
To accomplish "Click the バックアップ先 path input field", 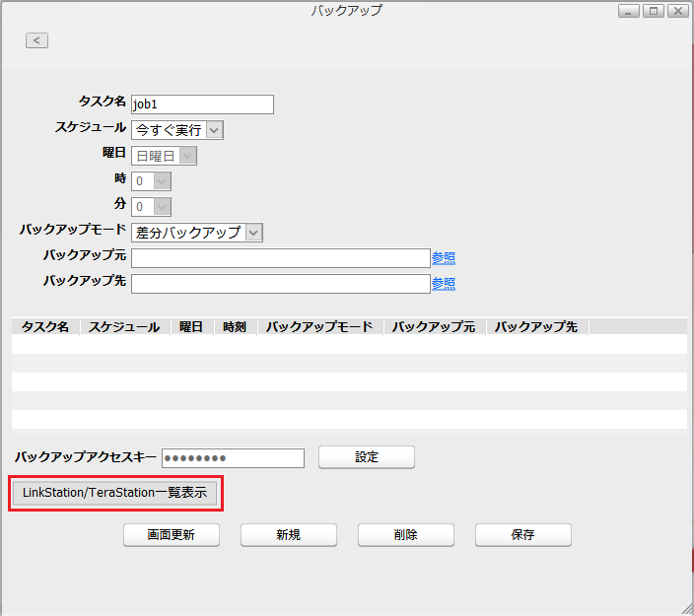I will 281,284.
